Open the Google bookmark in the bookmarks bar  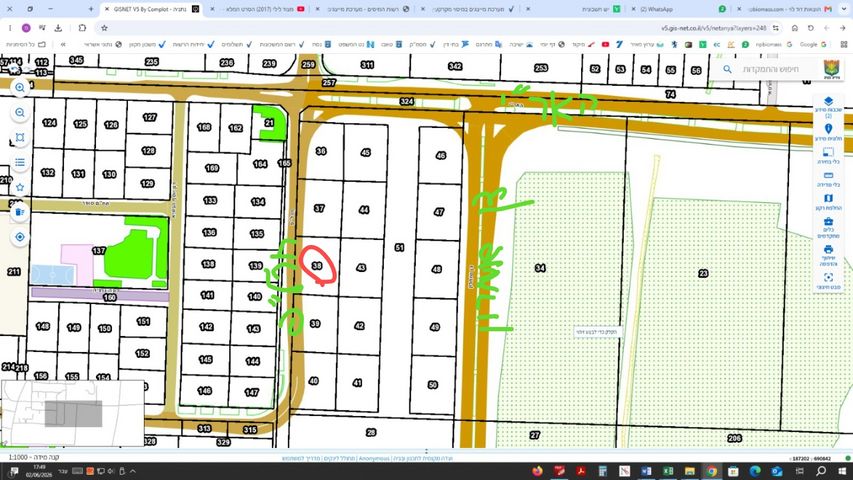click(813, 44)
